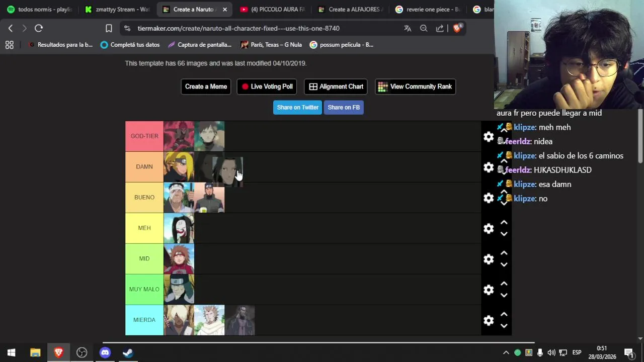Open settings gear for GOD-TIER row
The image size is (644, 362).
(489, 137)
